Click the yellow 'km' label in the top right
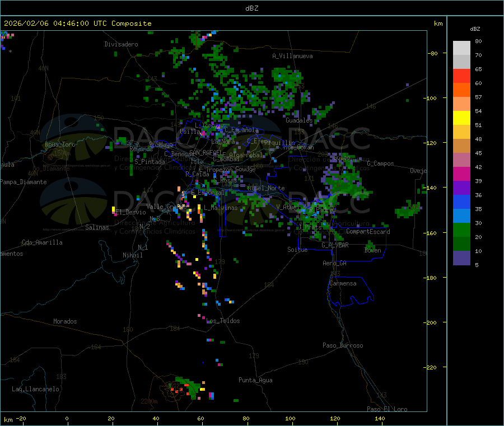 438,24
